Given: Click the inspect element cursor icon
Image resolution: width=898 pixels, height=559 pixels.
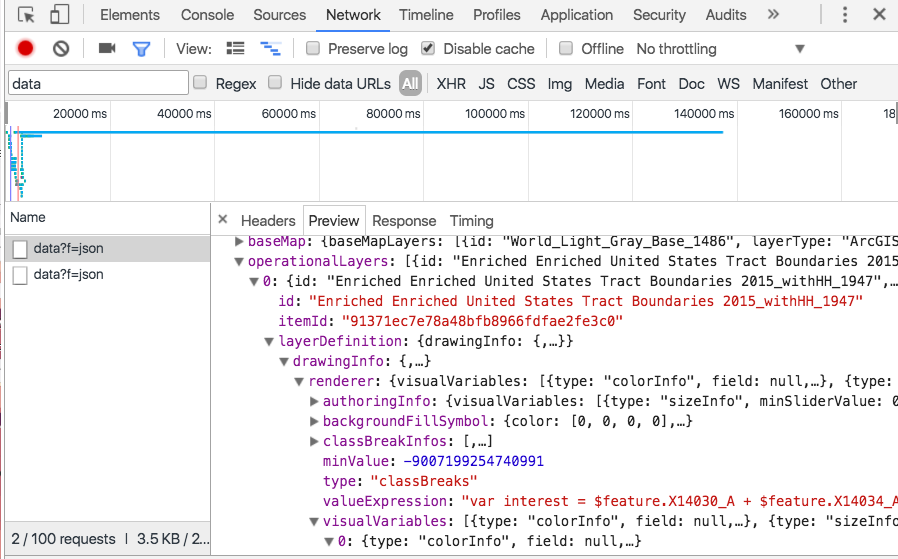Looking at the screenshot, I should point(27,15).
